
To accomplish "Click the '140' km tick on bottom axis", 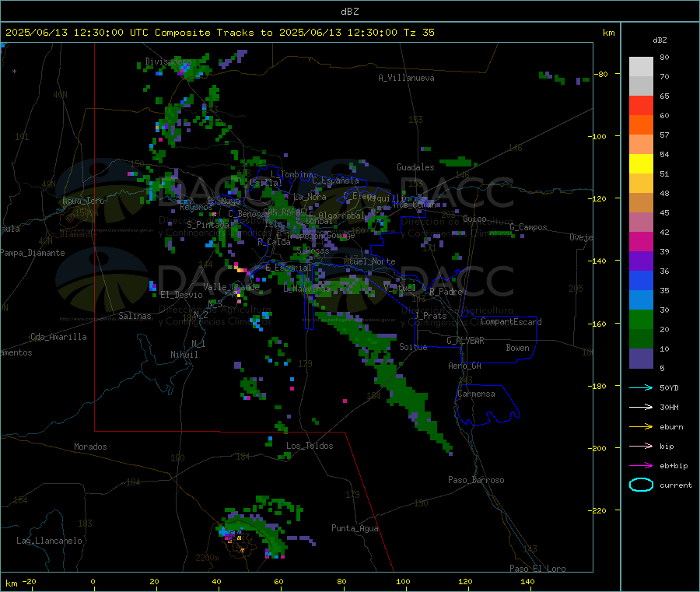I will 527,581.
